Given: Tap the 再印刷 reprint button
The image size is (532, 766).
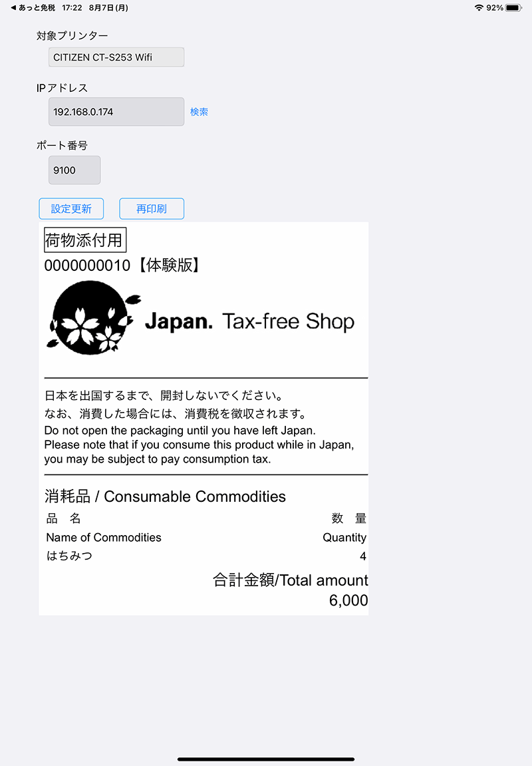Looking at the screenshot, I should click(x=152, y=208).
